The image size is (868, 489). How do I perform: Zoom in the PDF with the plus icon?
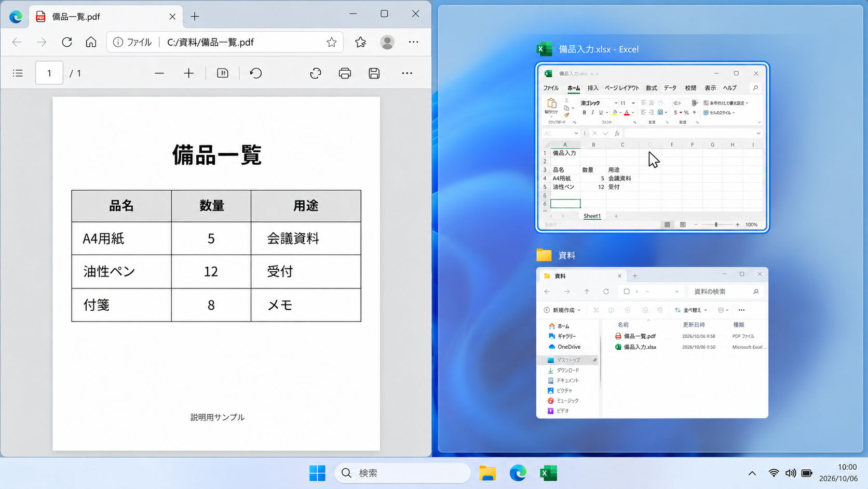point(188,73)
